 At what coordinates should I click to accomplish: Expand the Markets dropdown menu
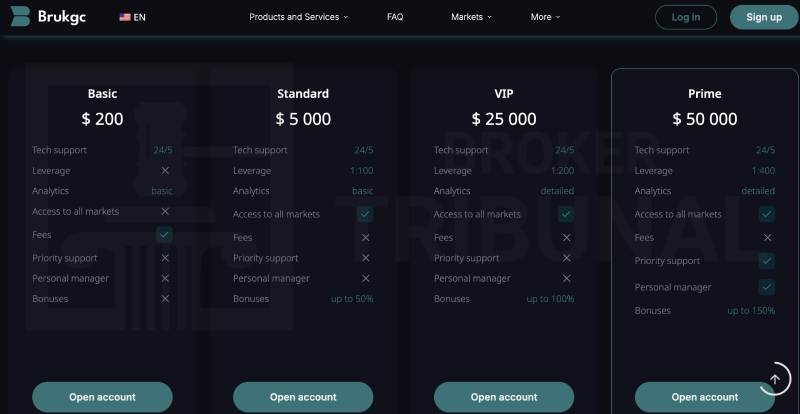pos(471,17)
